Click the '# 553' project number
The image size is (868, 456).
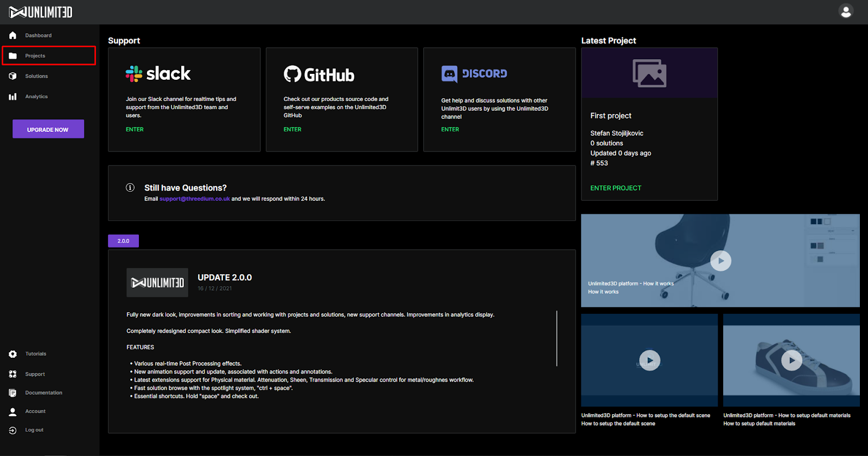[x=599, y=163]
